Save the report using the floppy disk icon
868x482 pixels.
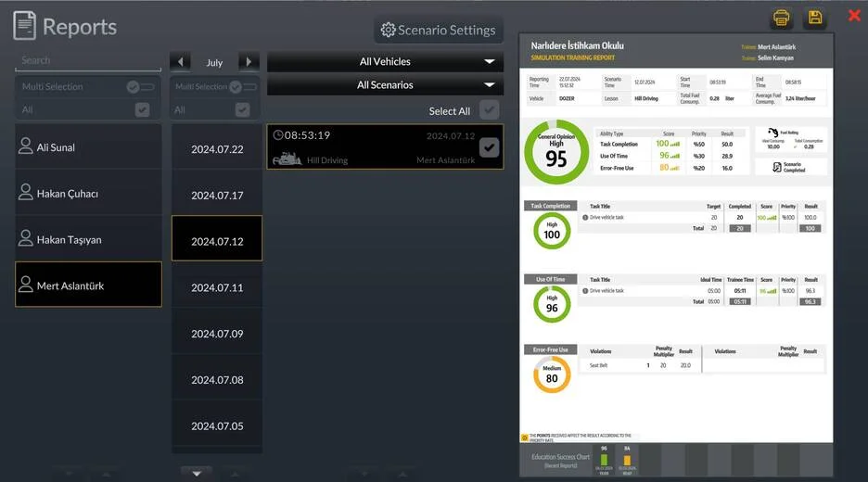pos(814,18)
